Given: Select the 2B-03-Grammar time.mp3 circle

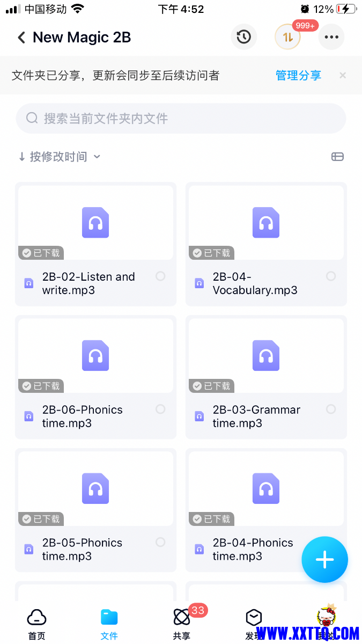Looking at the screenshot, I should click(x=331, y=409).
